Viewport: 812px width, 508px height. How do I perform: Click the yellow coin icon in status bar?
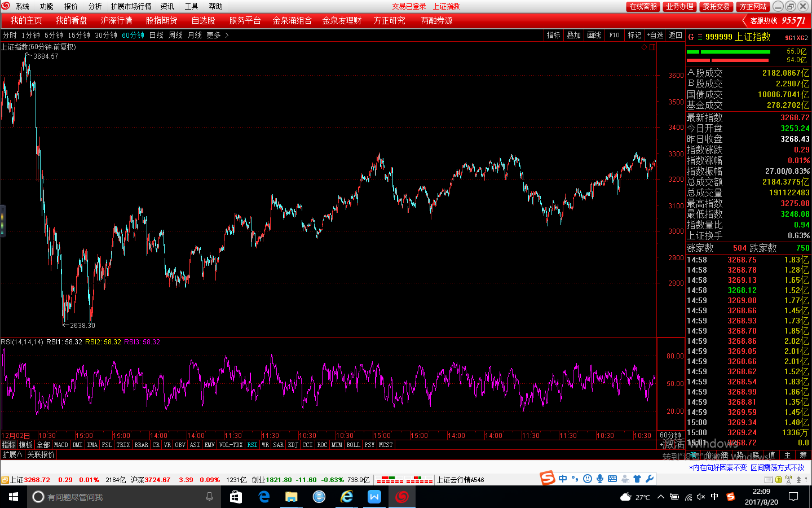point(779,480)
